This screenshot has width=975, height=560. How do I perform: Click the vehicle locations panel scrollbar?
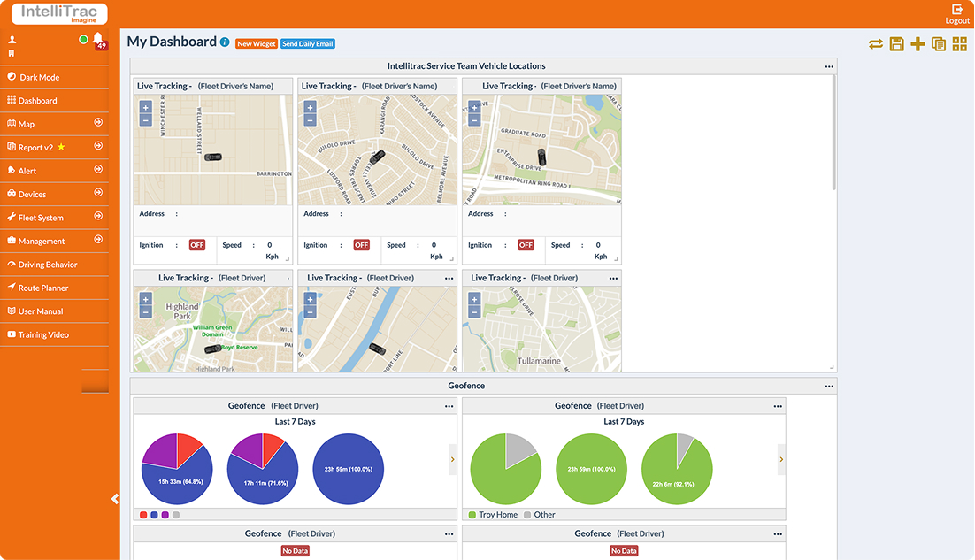point(833,133)
